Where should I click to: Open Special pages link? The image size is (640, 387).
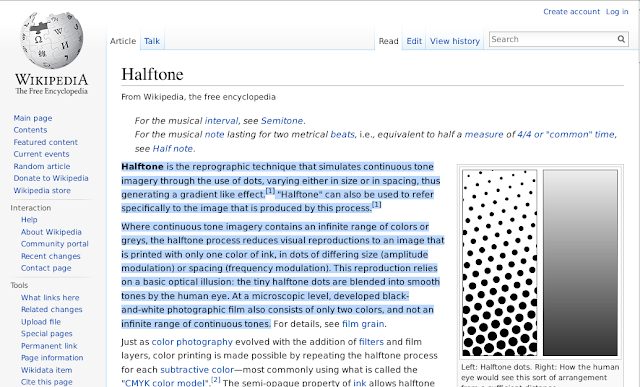(47, 334)
